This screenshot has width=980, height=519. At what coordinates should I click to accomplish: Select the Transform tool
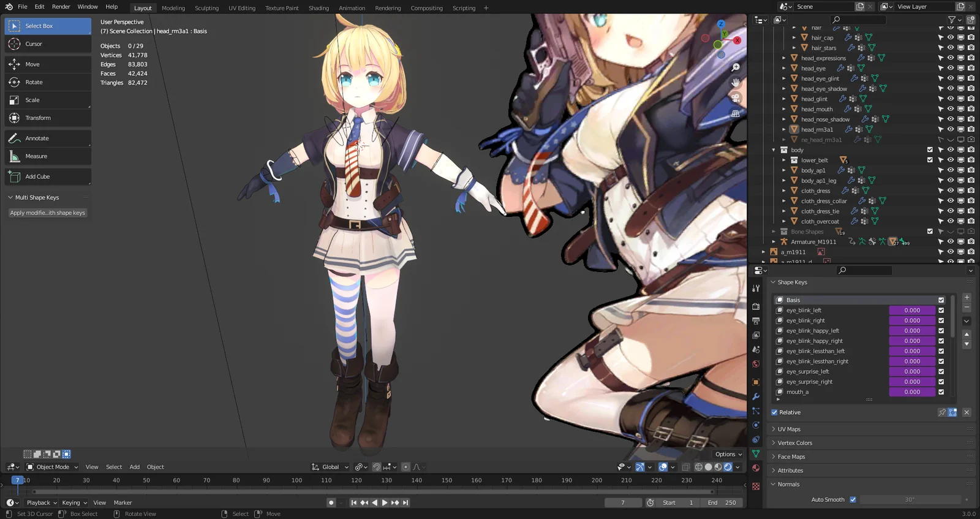(48, 118)
